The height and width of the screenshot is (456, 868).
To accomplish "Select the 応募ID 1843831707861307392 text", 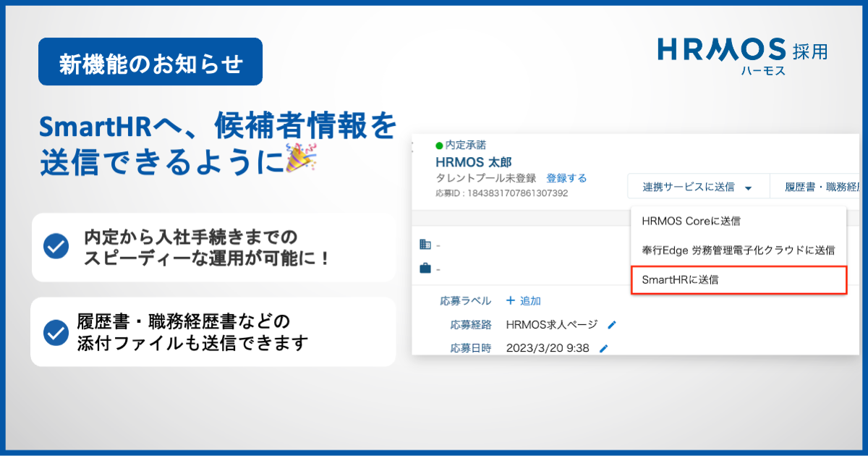I will pos(501,193).
